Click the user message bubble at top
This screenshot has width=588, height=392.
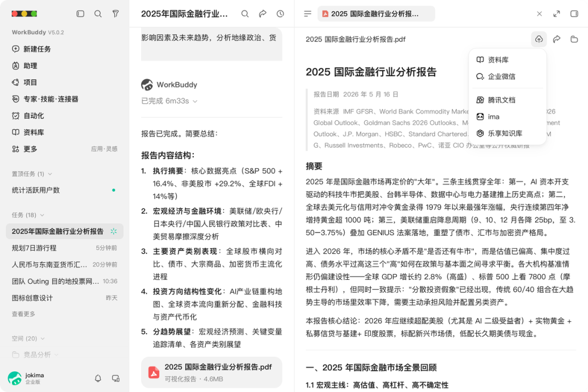[211, 44]
